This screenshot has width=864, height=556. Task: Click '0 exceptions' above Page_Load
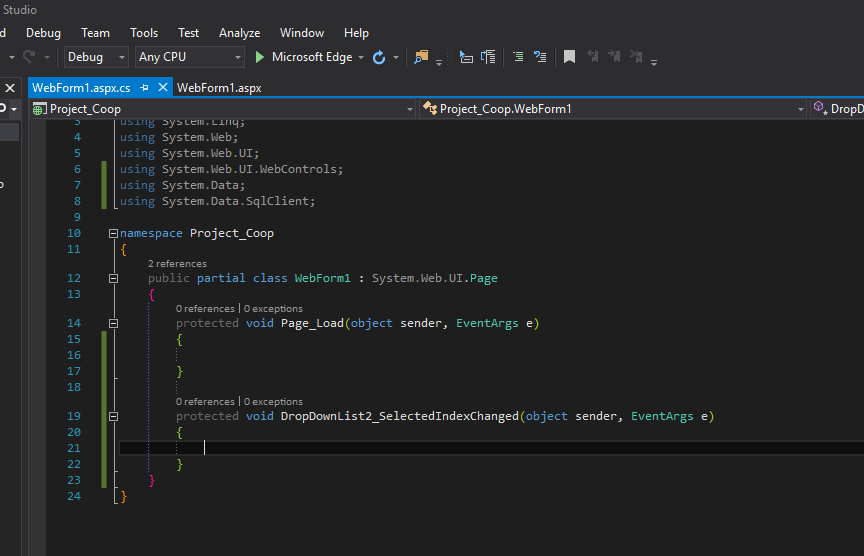tap(273, 309)
